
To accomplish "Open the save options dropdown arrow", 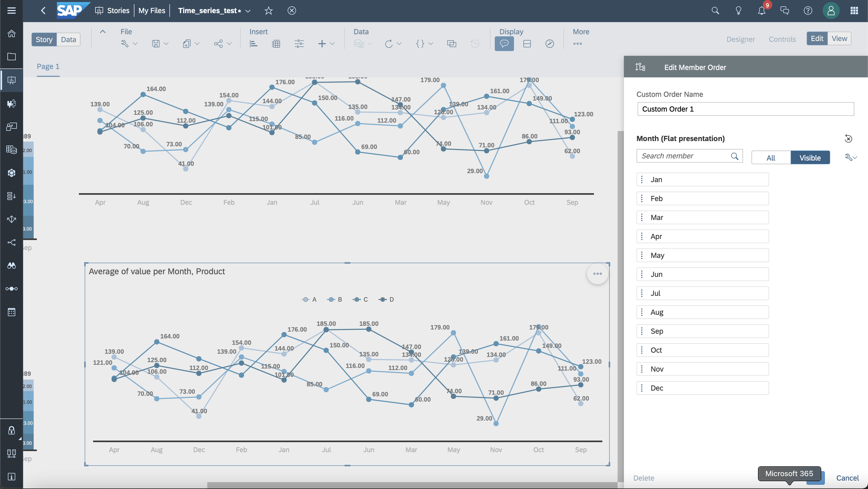I will click(166, 43).
